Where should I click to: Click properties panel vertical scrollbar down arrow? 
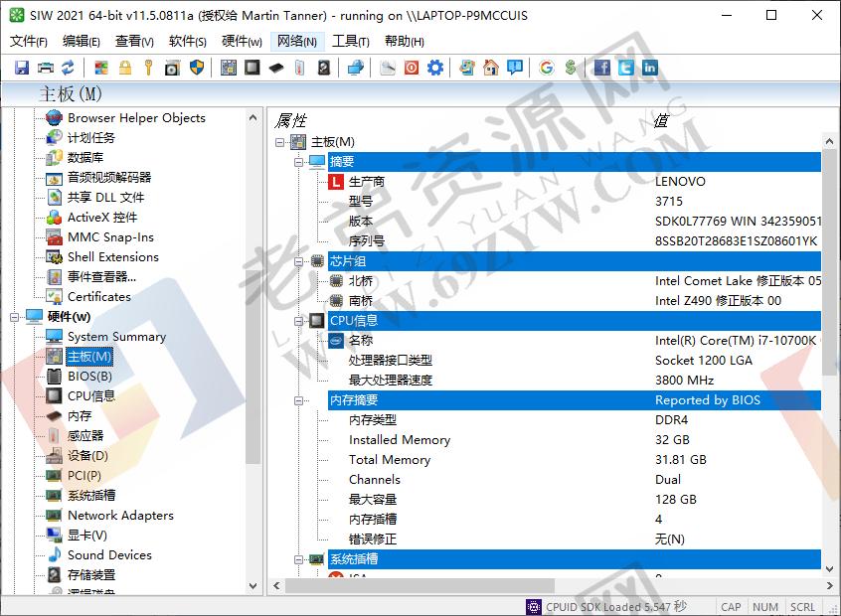click(829, 569)
